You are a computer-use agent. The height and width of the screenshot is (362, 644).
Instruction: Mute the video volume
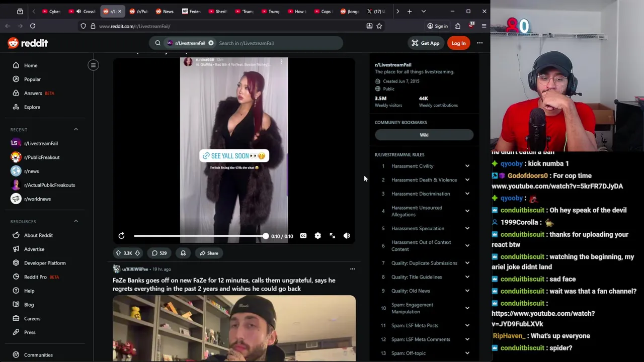347,236
